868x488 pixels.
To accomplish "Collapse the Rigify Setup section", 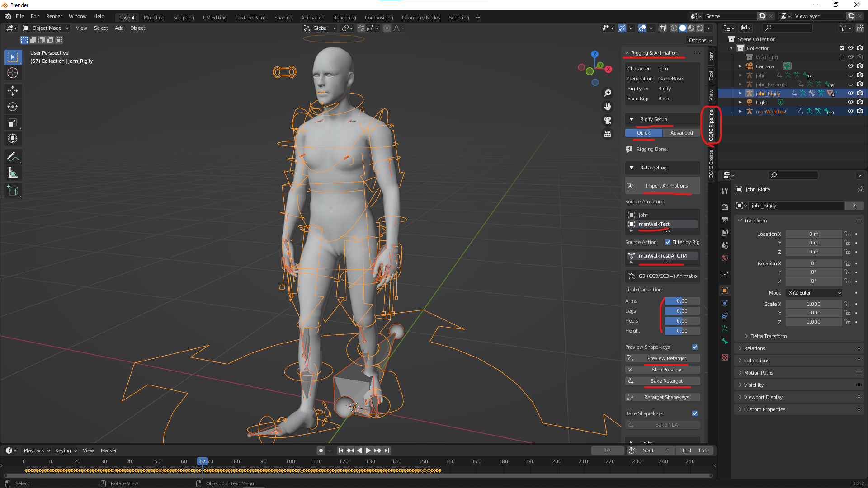I will click(x=632, y=119).
